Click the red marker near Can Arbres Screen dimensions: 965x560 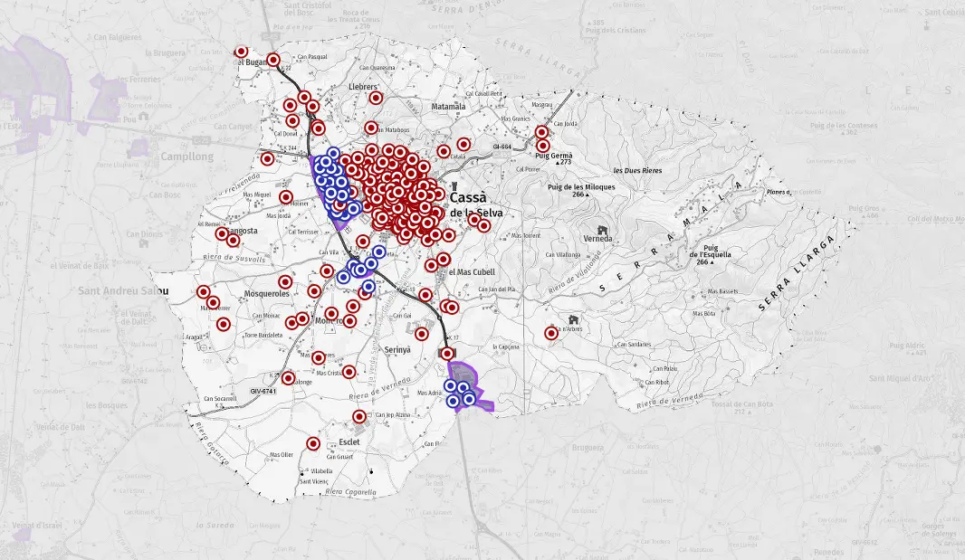[x=551, y=333]
